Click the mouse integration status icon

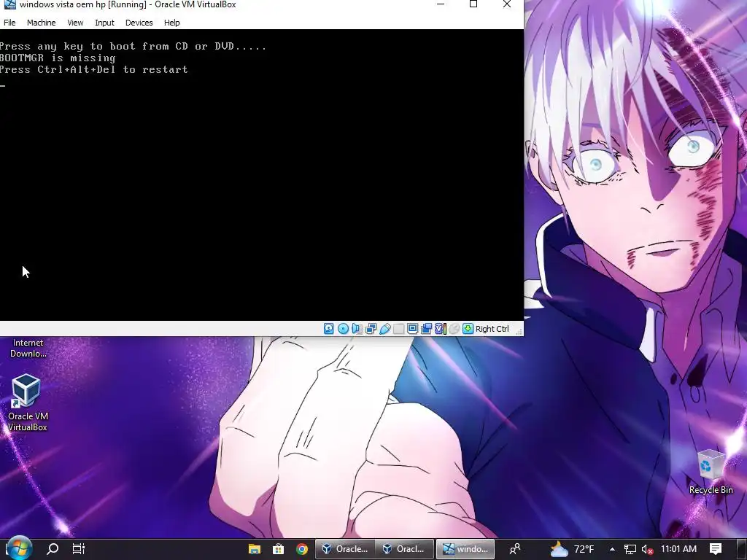coord(454,329)
